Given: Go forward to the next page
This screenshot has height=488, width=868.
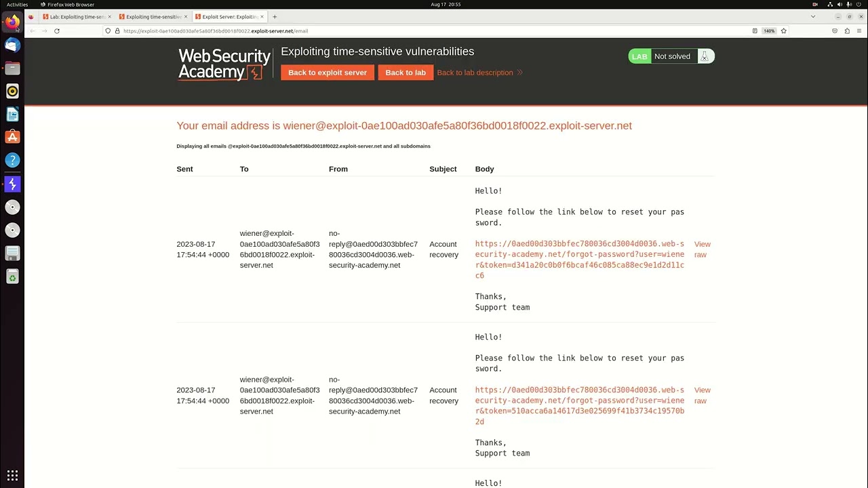Looking at the screenshot, I should click(45, 30).
